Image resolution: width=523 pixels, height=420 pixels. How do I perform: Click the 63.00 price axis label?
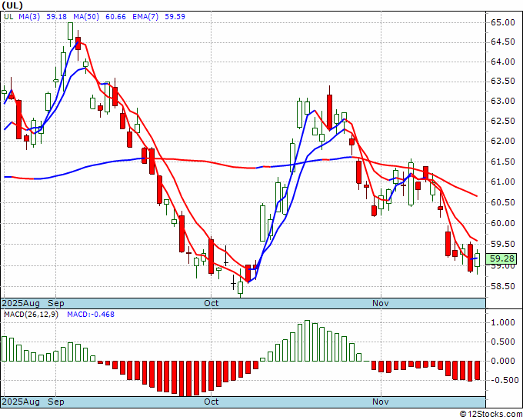(503, 101)
